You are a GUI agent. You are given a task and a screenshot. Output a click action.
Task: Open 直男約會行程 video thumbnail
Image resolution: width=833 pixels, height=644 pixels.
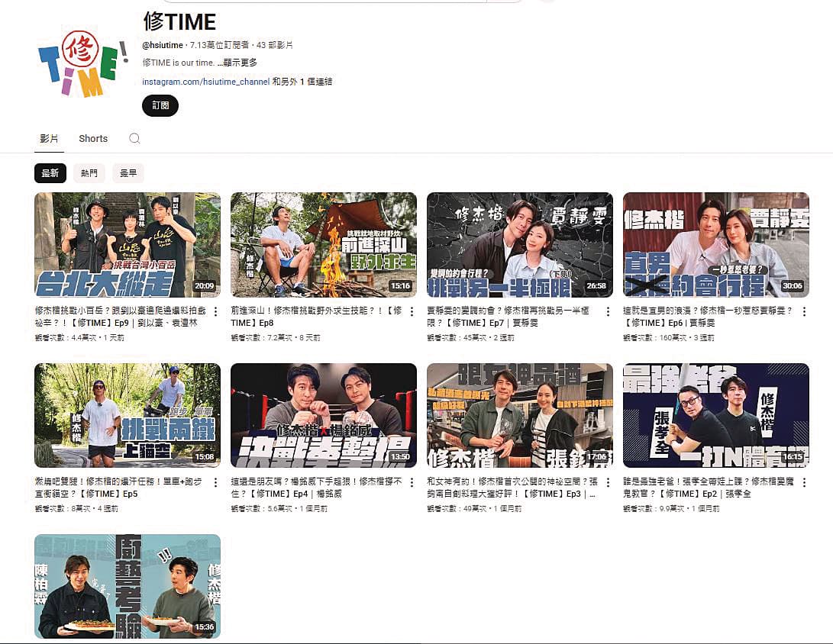716,245
